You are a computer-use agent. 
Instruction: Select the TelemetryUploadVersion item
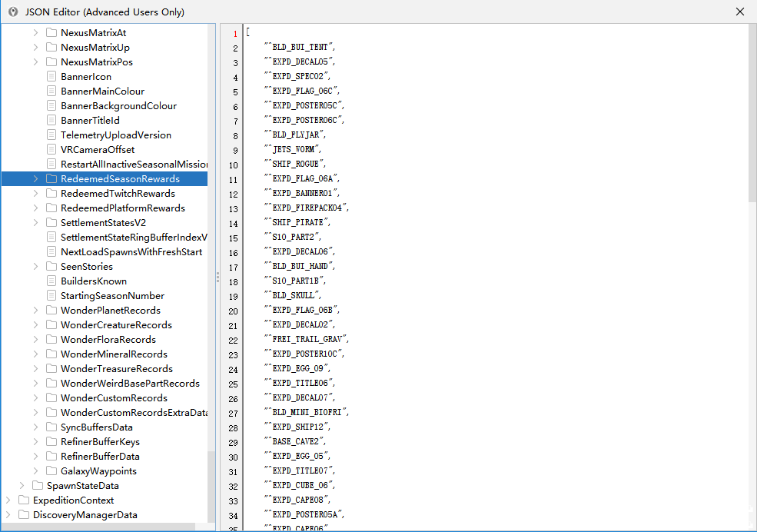point(116,135)
